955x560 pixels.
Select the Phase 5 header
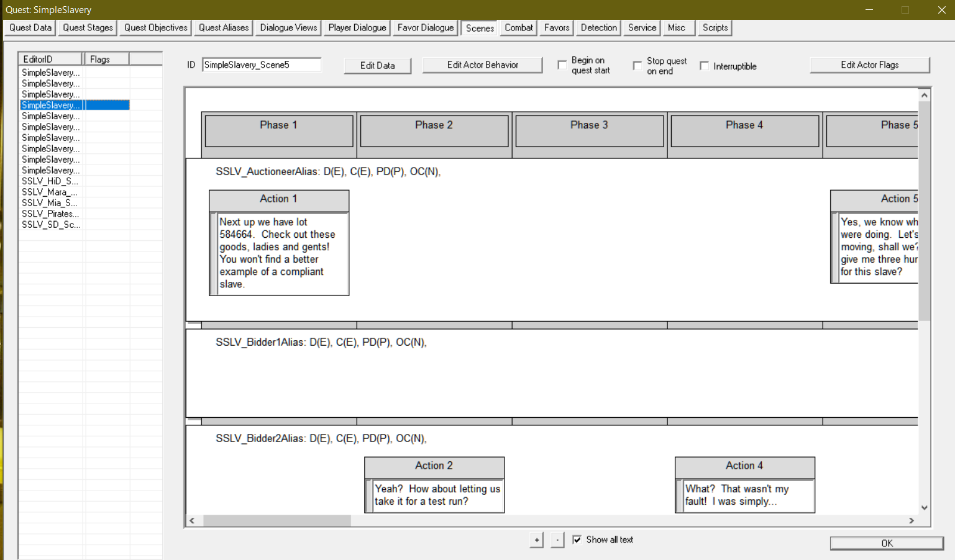tap(872, 130)
